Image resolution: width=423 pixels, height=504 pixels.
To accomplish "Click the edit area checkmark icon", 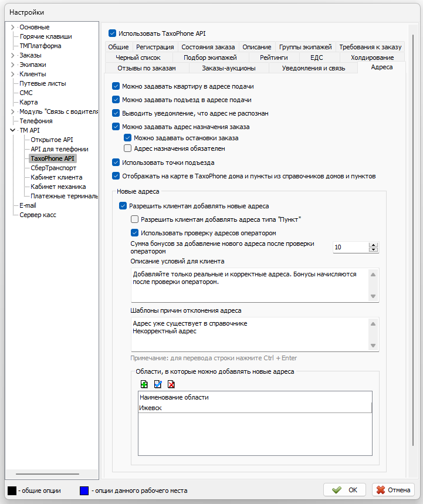I will (158, 384).
